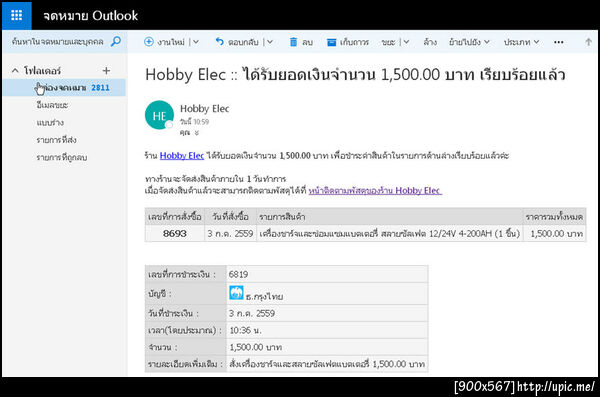600x397 pixels.
Task: Open the ประเภท categories dropdown
Action: (521, 42)
